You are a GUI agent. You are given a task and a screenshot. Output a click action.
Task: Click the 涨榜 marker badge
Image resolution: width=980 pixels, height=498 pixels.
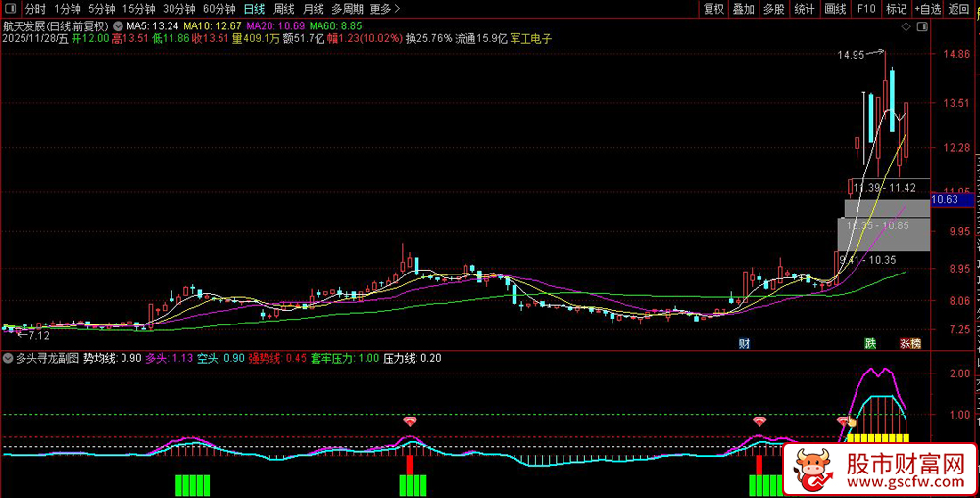pos(911,344)
